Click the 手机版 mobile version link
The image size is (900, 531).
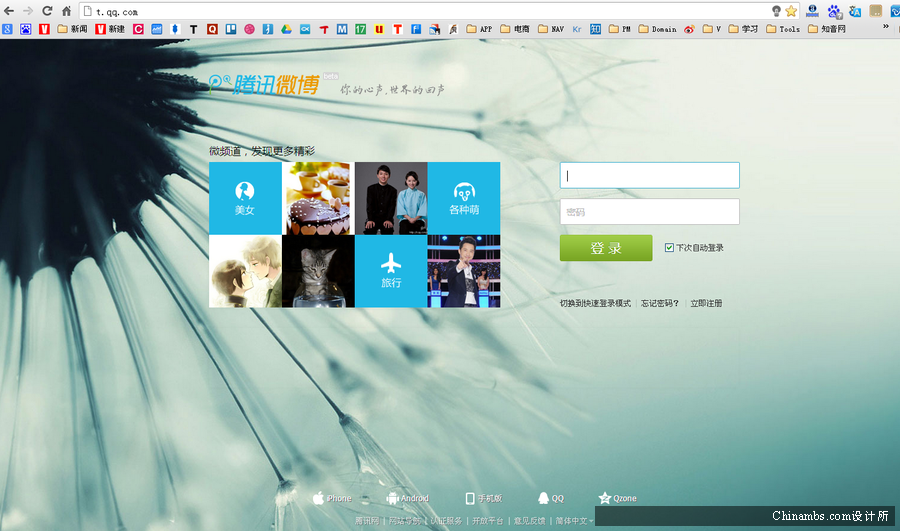tap(483, 498)
